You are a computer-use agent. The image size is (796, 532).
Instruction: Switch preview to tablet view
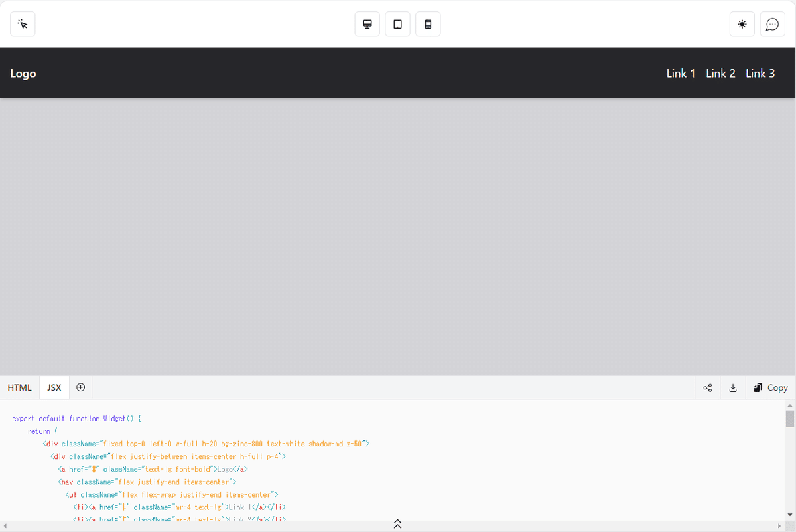tap(397, 24)
